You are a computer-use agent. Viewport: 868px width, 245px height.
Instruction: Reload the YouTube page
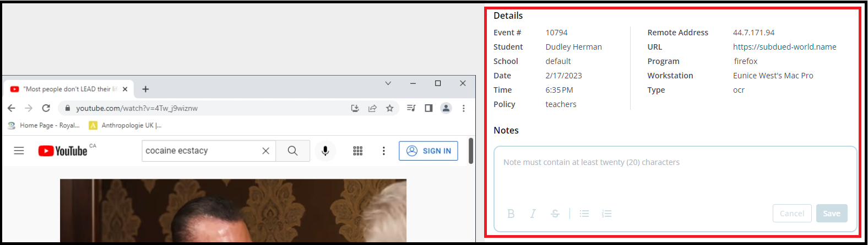46,108
